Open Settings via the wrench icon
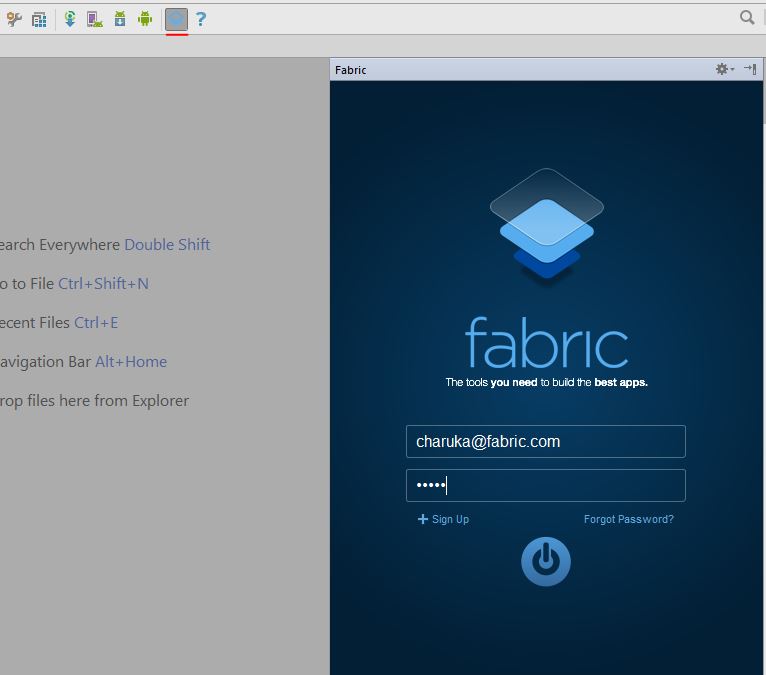766x675 pixels. (x=14, y=20)
